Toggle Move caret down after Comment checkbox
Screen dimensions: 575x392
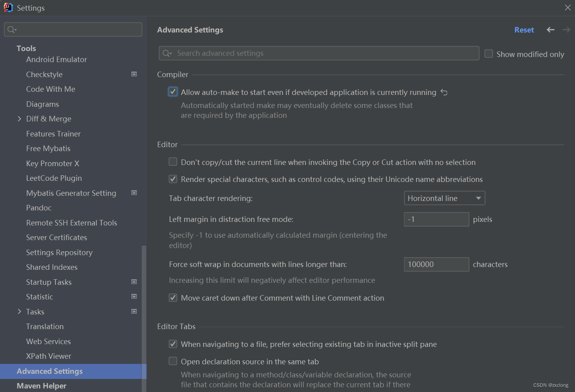pos(173,297)
